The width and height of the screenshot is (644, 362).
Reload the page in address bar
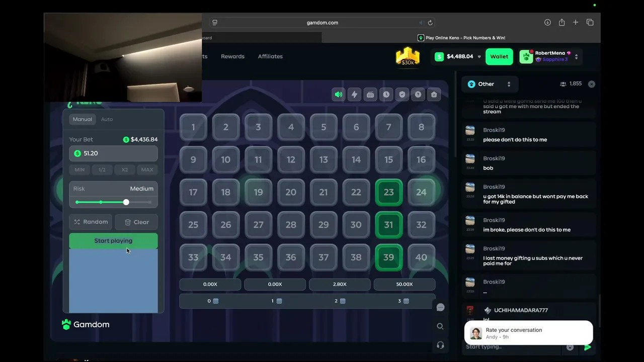click(430, 23)
